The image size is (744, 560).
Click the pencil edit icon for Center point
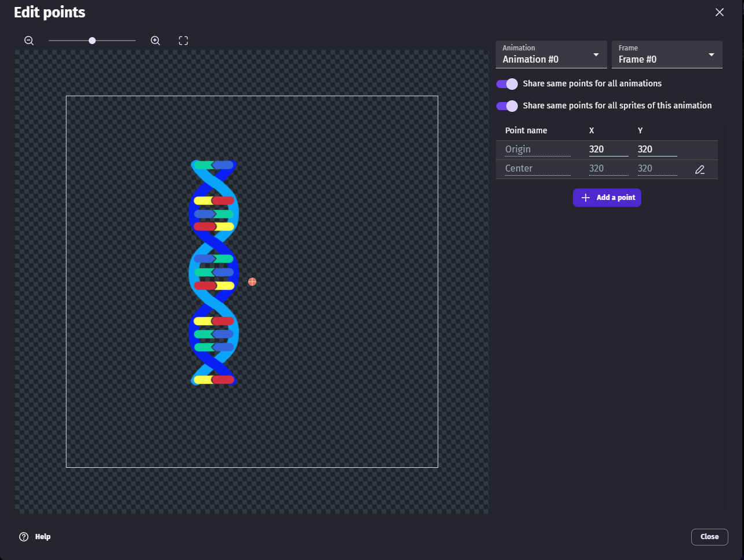coord(700,169)
